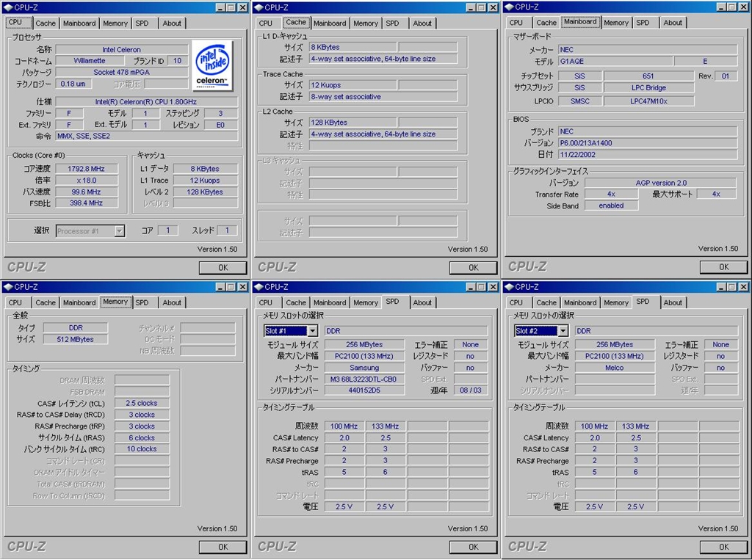752x560 pixels.
Task: Click the Intel Celeron name field
Action: pos(121,49)
